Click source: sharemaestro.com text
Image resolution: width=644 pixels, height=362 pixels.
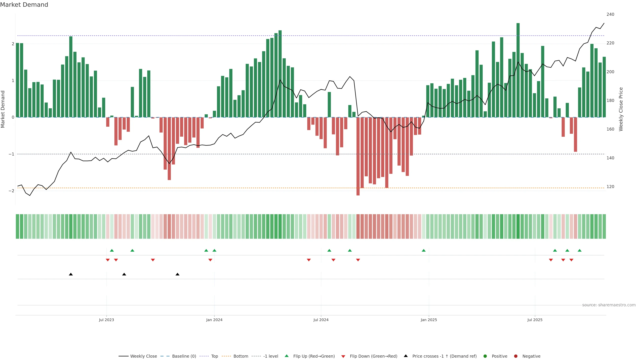tap(609, 305)
